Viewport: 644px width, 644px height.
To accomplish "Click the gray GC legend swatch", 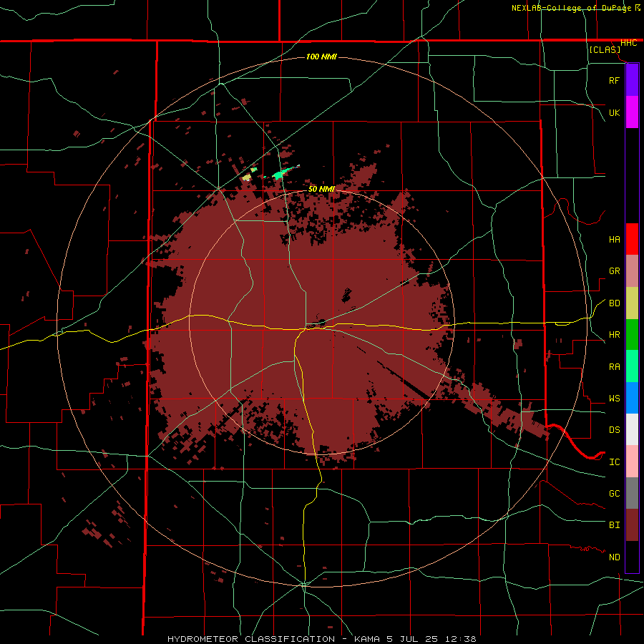I will point(632,493).
